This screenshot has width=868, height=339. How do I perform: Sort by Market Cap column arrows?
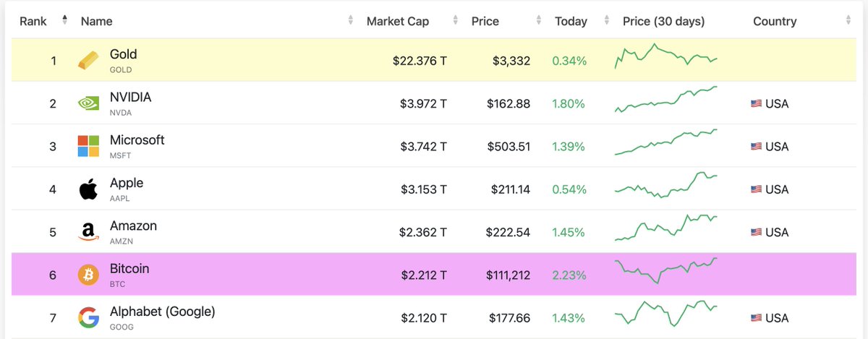[455, 21]
